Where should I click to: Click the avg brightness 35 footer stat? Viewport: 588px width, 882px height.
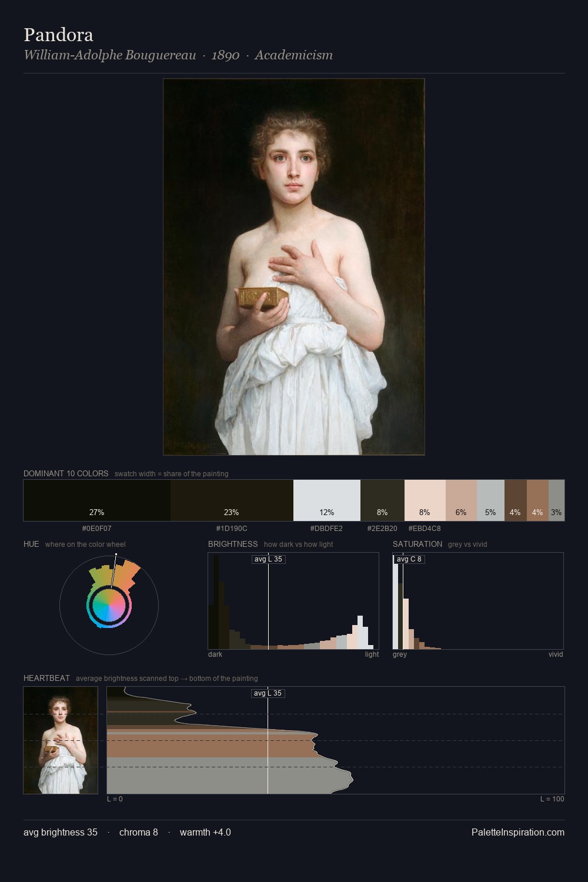point(61,832)
